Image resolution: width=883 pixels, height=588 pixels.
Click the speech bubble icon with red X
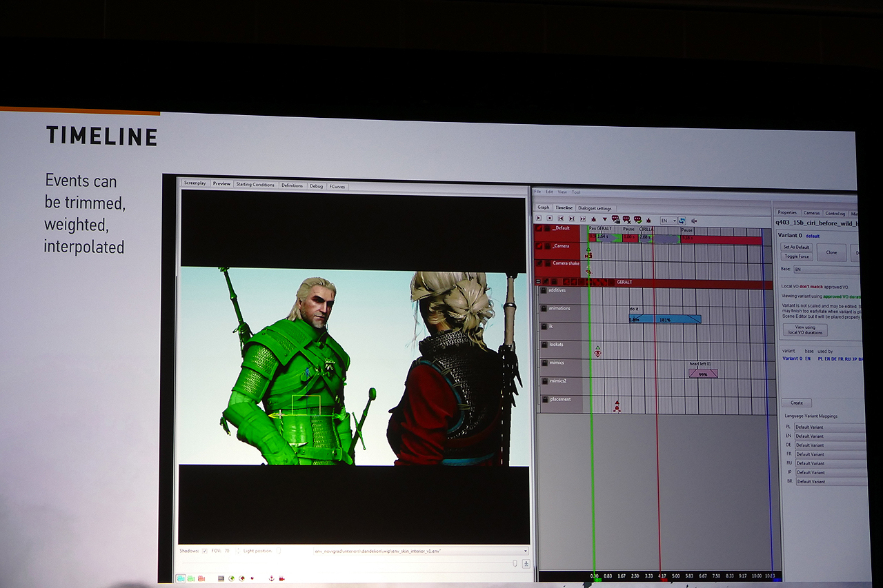pos(626,219)
